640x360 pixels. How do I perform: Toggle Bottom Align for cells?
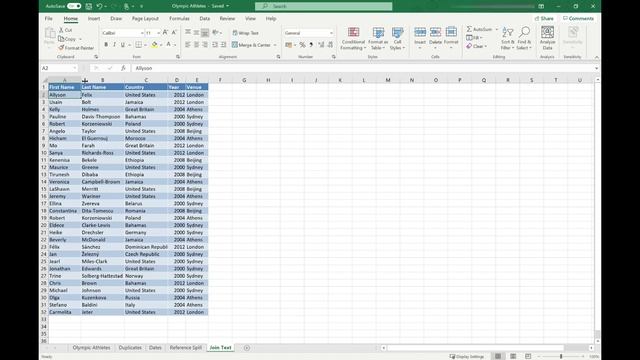point(205,33)
